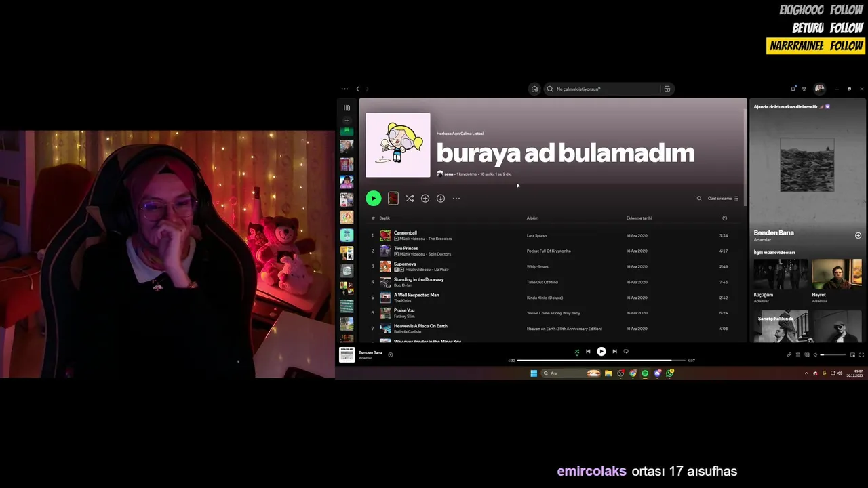Create a playlist with the plus icon in sidebar
The width and height of the screenshot is (868, 488).
347,121
